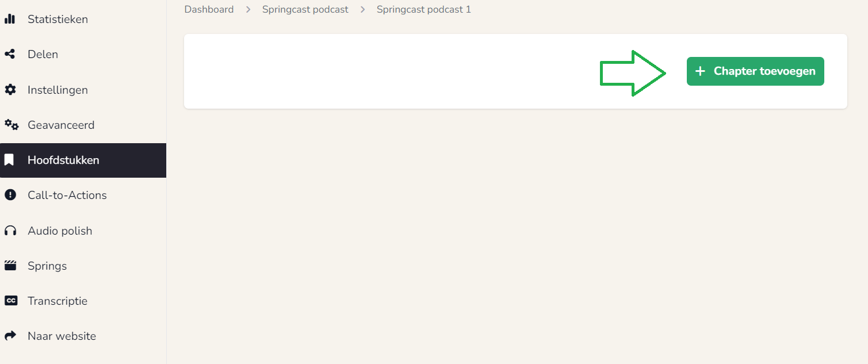The image size is (868, 364).
Task: Click the chevron after Springcast podcast breadcrumb
Action: pyautogui.click(x=362, y=9)
